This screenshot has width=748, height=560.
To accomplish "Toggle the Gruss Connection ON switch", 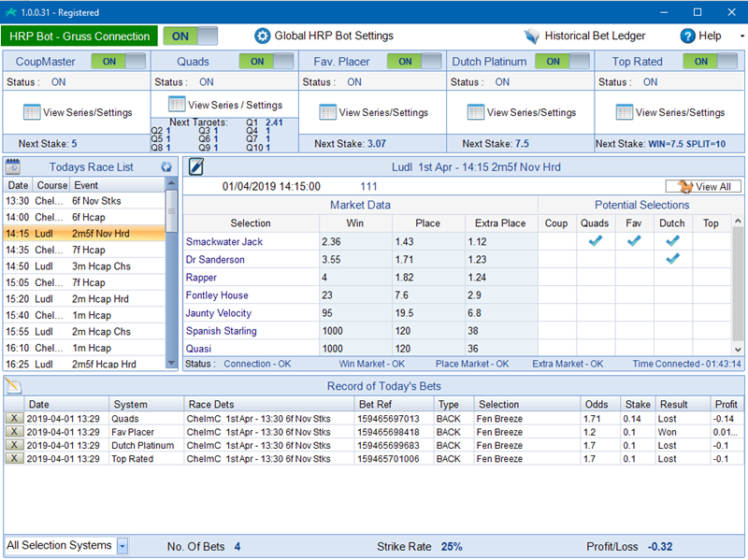I will 191,36.
